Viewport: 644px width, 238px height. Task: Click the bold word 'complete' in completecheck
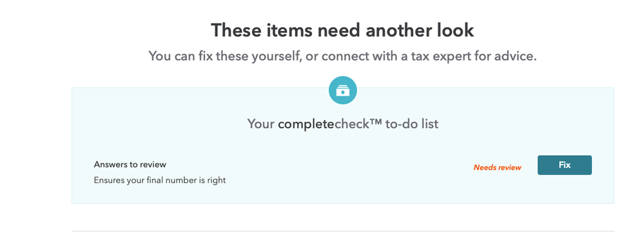pyautogui.click(x=306, y=124)
